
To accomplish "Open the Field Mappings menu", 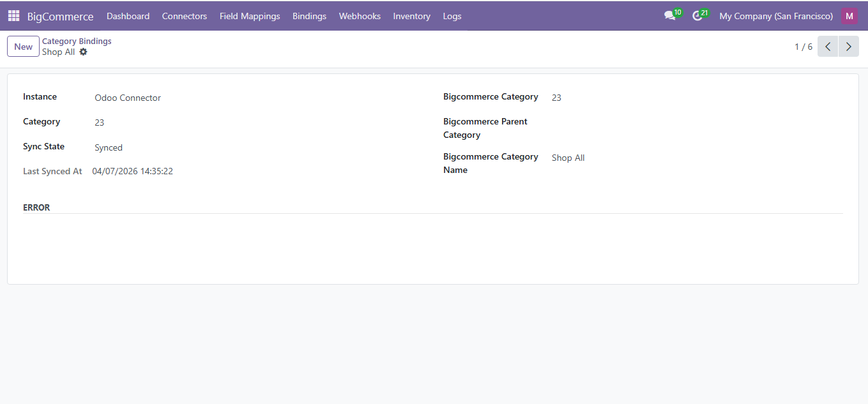I will click(250, 16).
